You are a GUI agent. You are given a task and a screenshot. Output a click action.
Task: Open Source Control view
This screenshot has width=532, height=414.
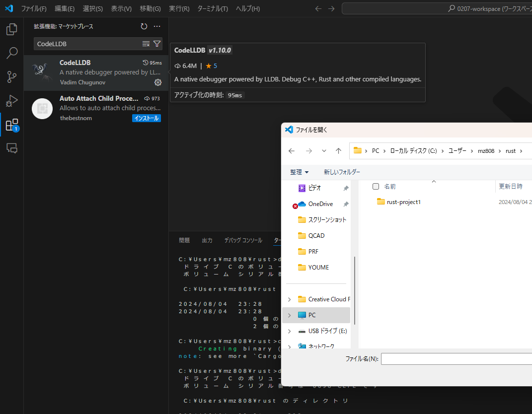(x=12, y=77)
